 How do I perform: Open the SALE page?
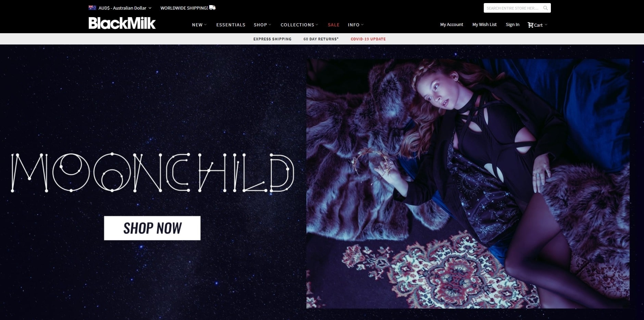tap(333, 25)
